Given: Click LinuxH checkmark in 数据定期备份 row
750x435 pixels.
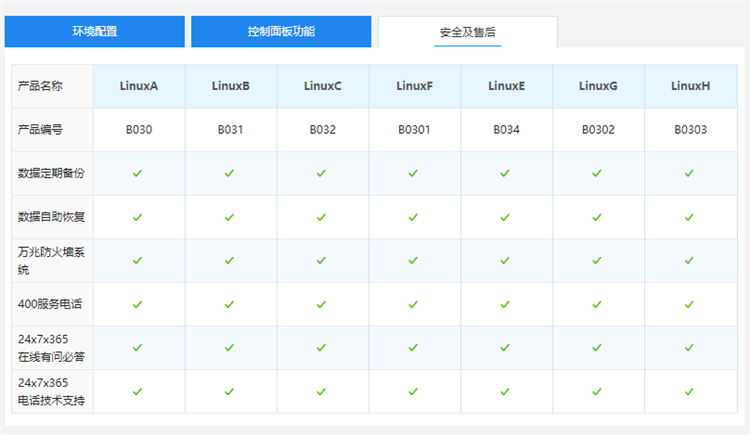Looking at the screenshot, I should click(x=689, y=173).
